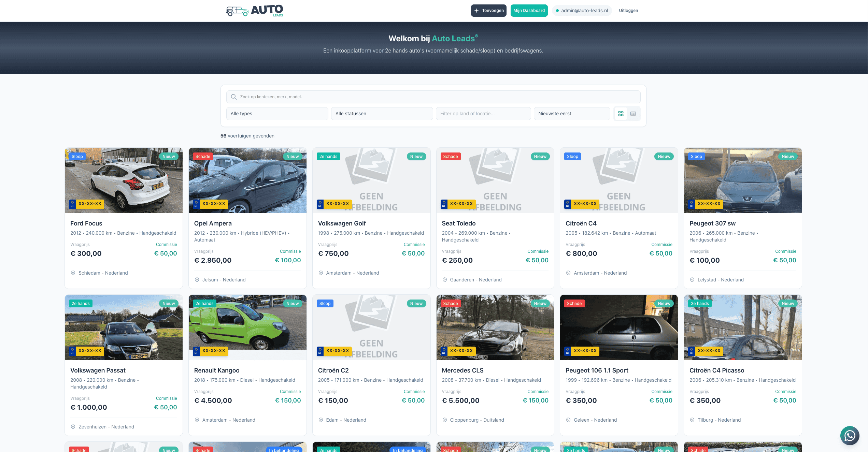
Task: Click the location pin icon for Schiedam
Action: pos(73,273)
